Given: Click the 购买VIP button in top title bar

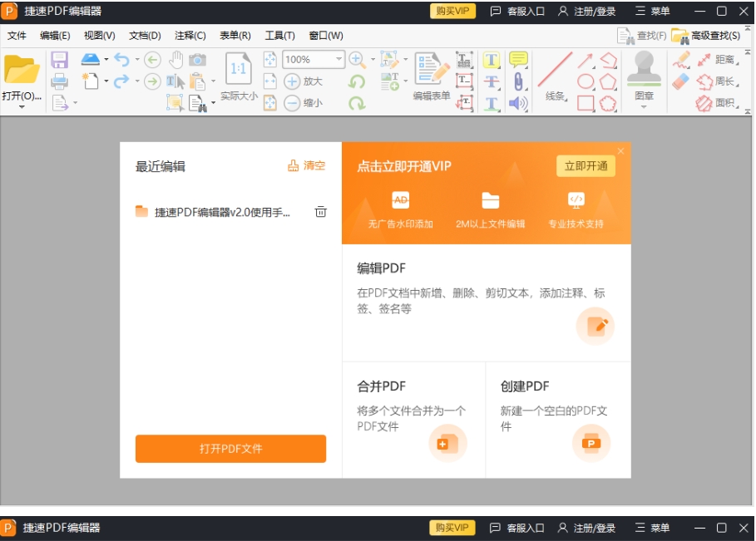Looking at the screenshot, I should pos(452,11).
